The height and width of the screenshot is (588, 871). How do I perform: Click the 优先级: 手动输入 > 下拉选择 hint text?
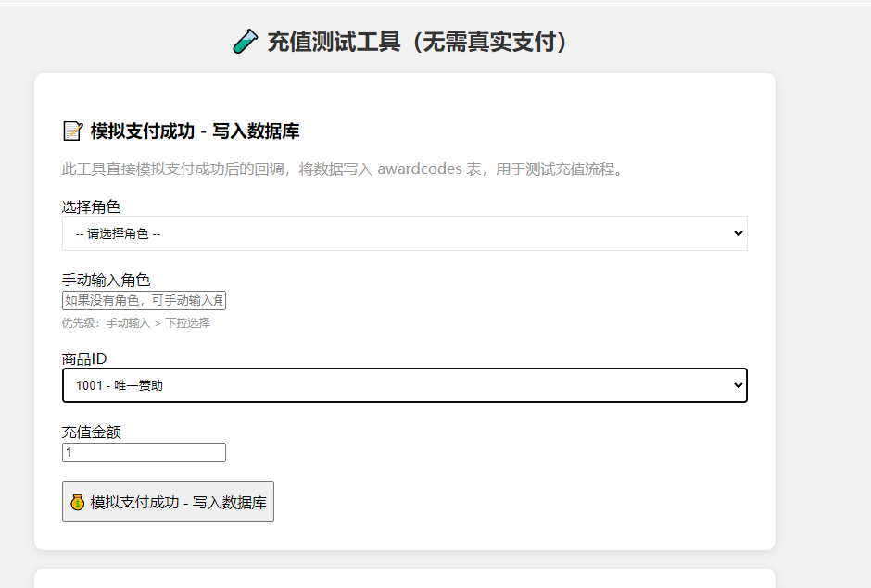(135, 322)
